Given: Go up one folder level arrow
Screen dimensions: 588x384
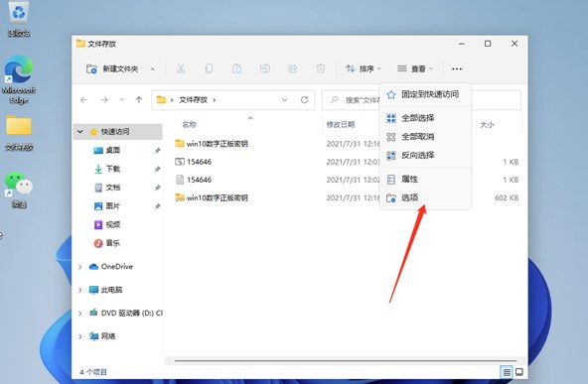Looking at the screenshot, I should 139,100.
